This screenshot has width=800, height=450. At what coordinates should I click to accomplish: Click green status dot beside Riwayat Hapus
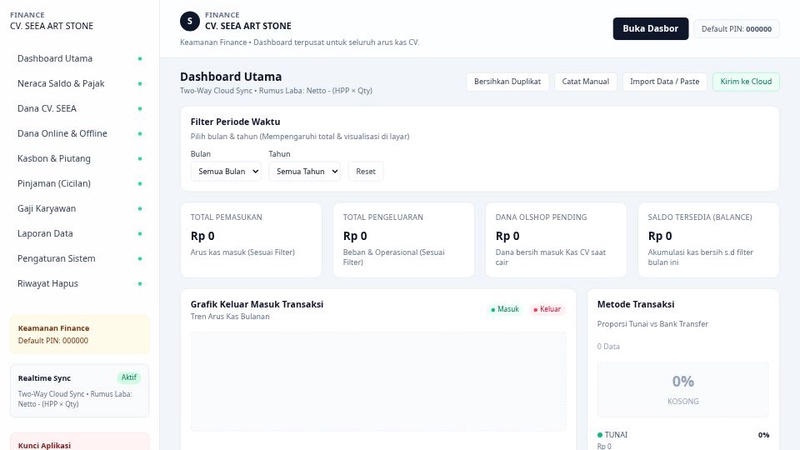click(140, 284)
